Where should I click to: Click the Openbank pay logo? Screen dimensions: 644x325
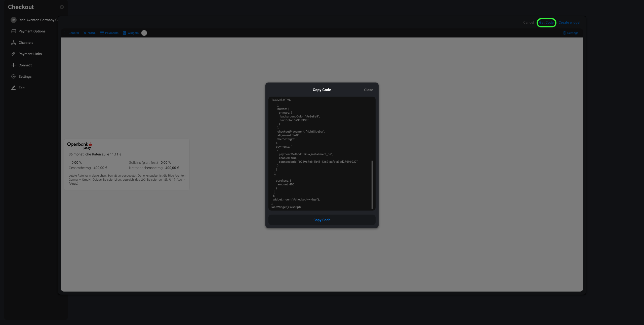[x=80, y=146]
